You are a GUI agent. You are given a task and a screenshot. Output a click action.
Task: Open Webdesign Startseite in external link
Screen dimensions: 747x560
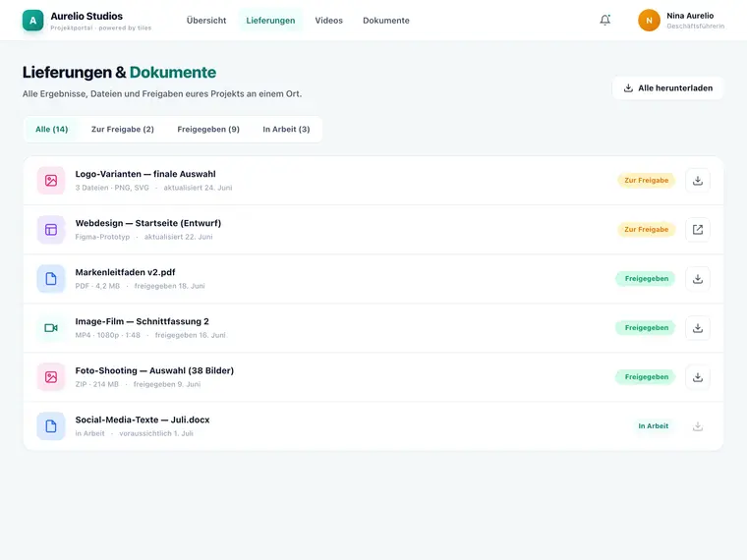[x=698, y=230]
